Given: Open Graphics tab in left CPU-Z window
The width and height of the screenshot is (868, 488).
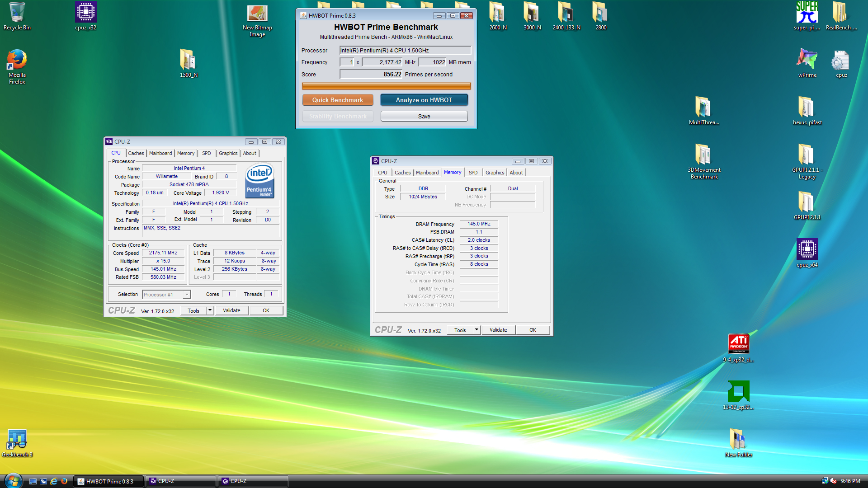Looking at the screenshot, I should point(228,153).
